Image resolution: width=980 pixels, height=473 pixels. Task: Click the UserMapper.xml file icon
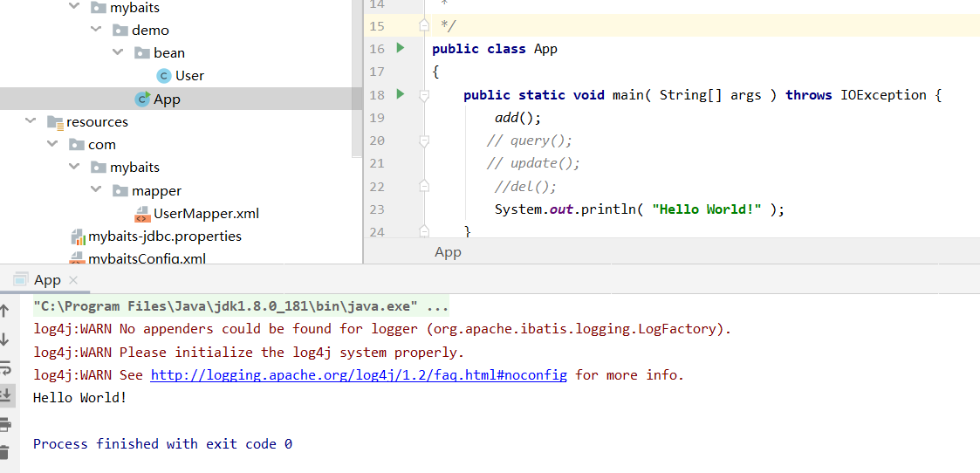[142, 215]
